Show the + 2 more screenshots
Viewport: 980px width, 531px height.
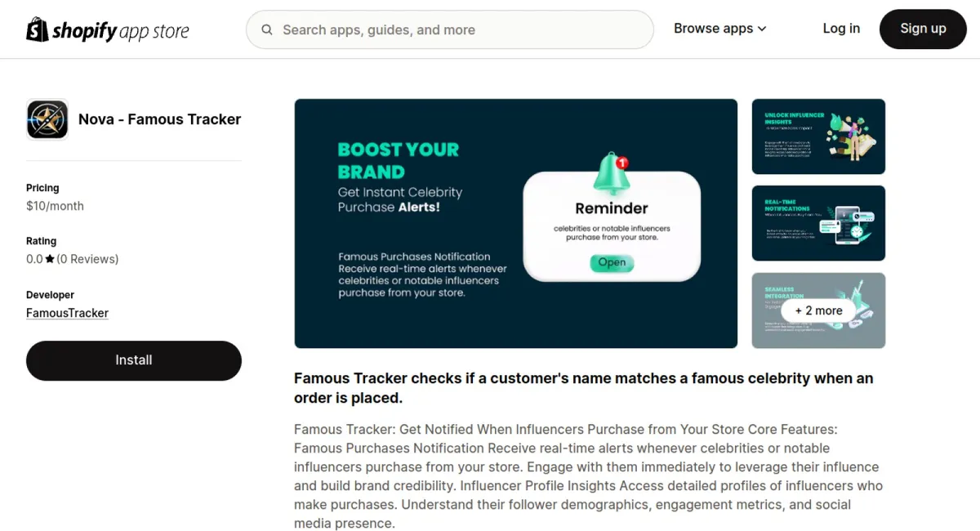click(x=818, y=310)
